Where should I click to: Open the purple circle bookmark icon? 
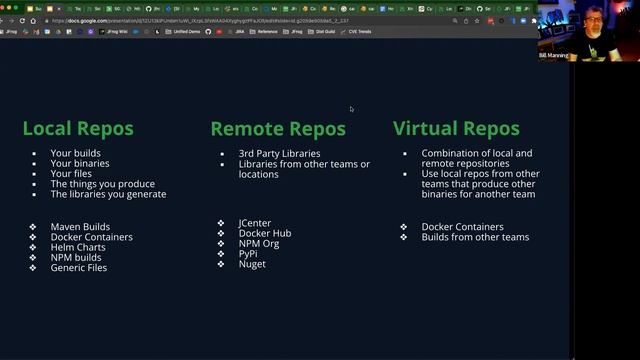pos(91,31)
